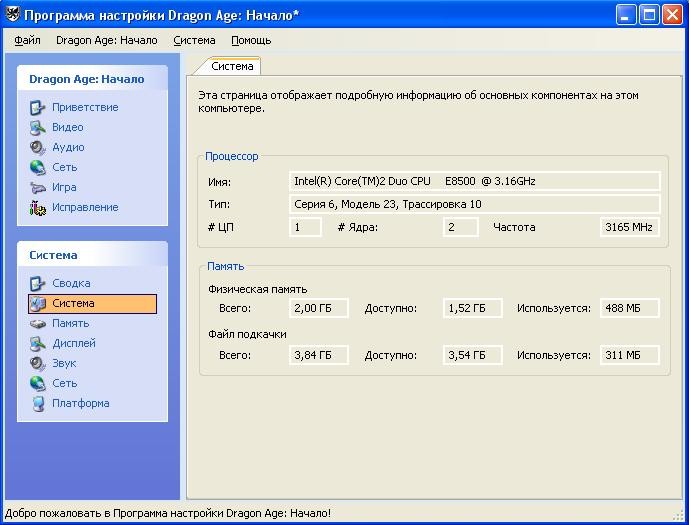Go to the Видео settings link
Viewport: 689px width, 525px height.
(x=68, y=127)
